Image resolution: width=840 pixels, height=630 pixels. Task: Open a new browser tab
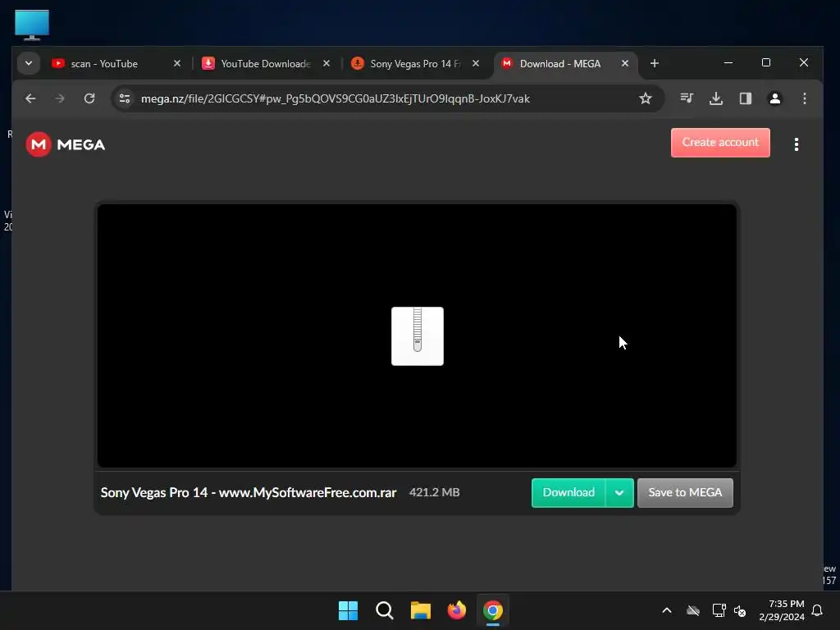(654, 63)
